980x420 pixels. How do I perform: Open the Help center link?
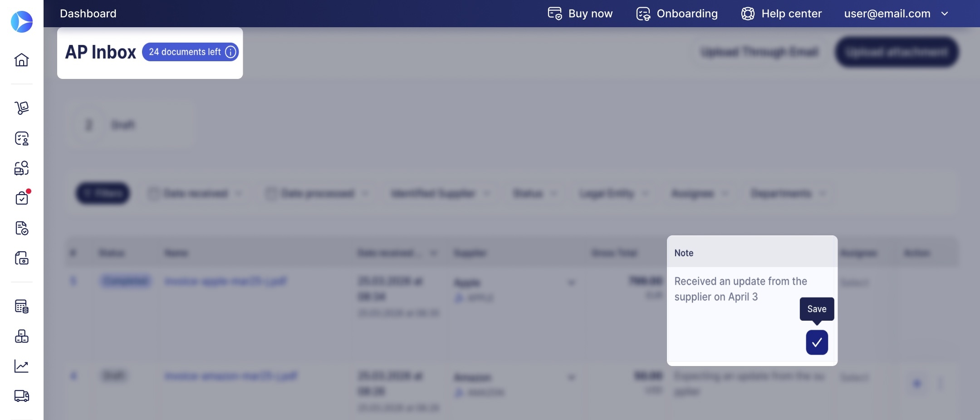(x=781, y=14)
